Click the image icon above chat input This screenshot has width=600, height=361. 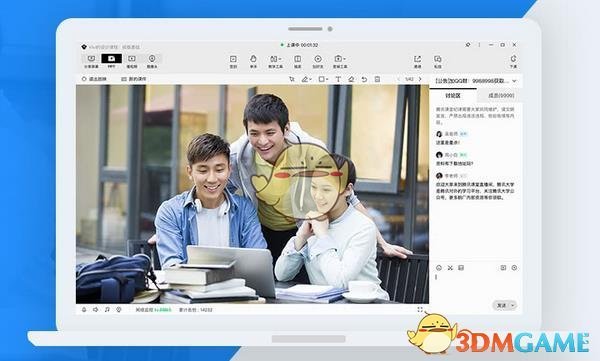(461, 268)
